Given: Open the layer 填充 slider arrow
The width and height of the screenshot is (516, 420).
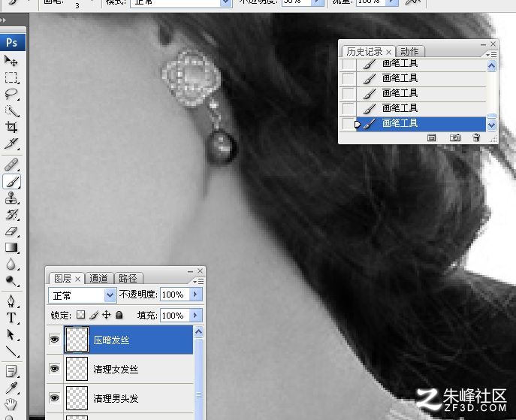Looking at the screenshot, I should coord(195,316).
